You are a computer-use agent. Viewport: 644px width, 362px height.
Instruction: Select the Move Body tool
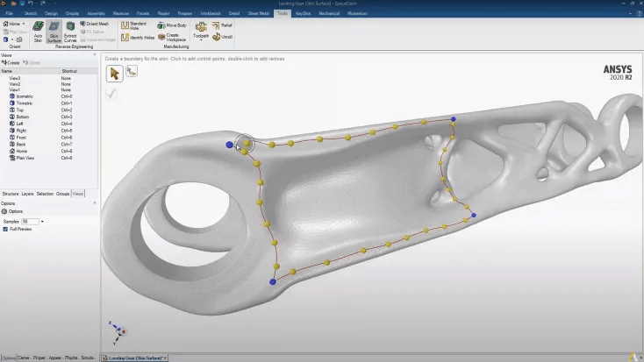pyautogui.click(x=171, y=25)
